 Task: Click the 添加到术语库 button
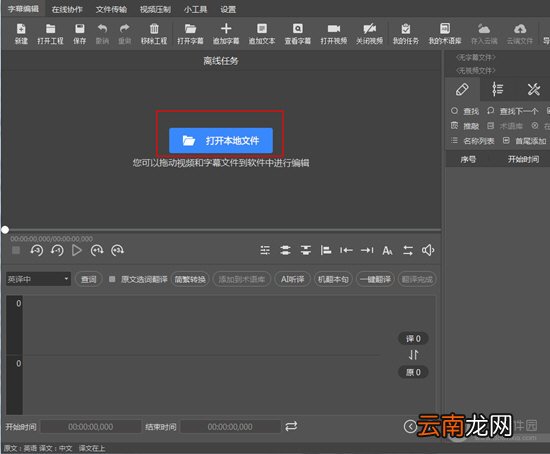[242, 279]
